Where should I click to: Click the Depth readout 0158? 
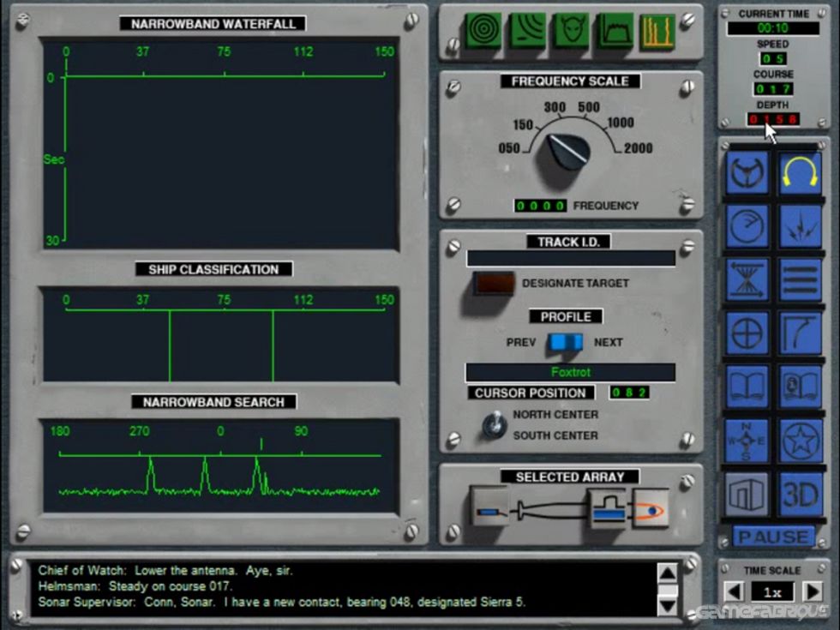(x=773, y=119)
